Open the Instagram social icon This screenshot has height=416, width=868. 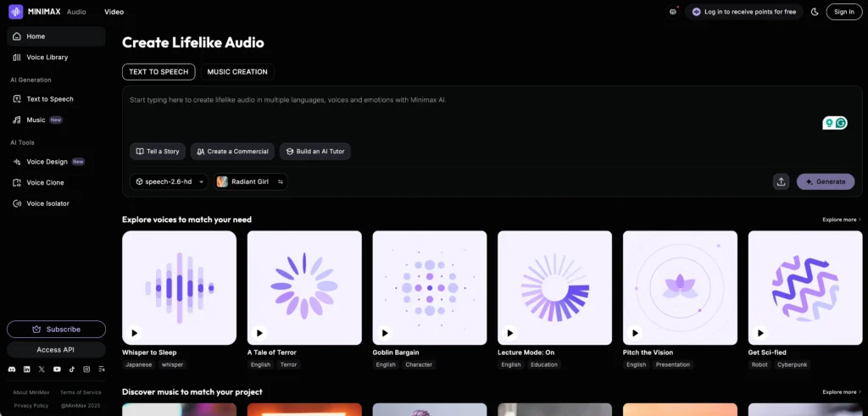point(86,369)
